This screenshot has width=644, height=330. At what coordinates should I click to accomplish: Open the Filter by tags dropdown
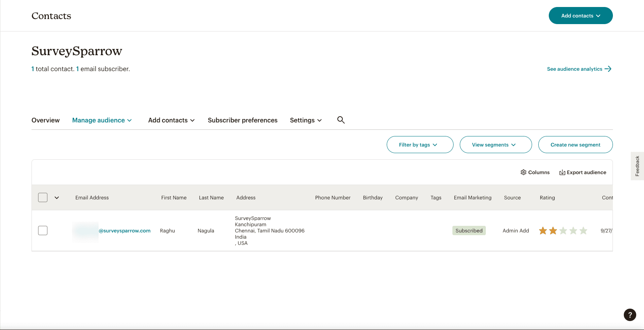tap(420, 145)
